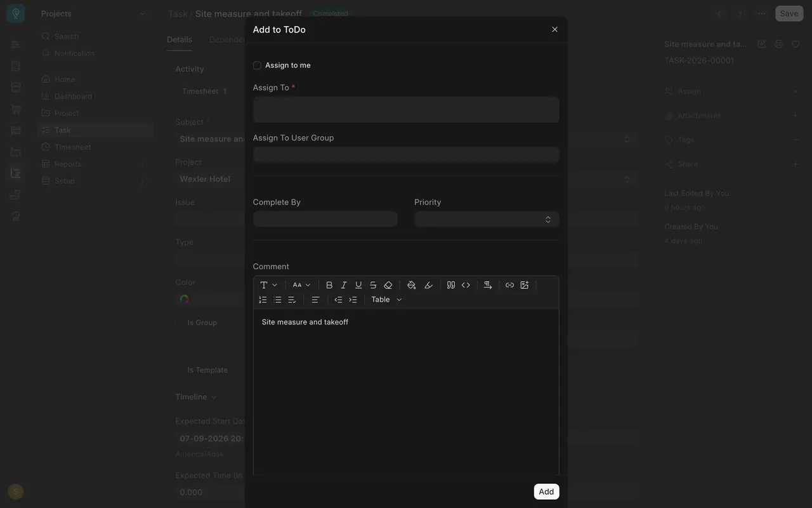
Task: Click the Add button
Action: pyautogui.click(x=546, y=491)
